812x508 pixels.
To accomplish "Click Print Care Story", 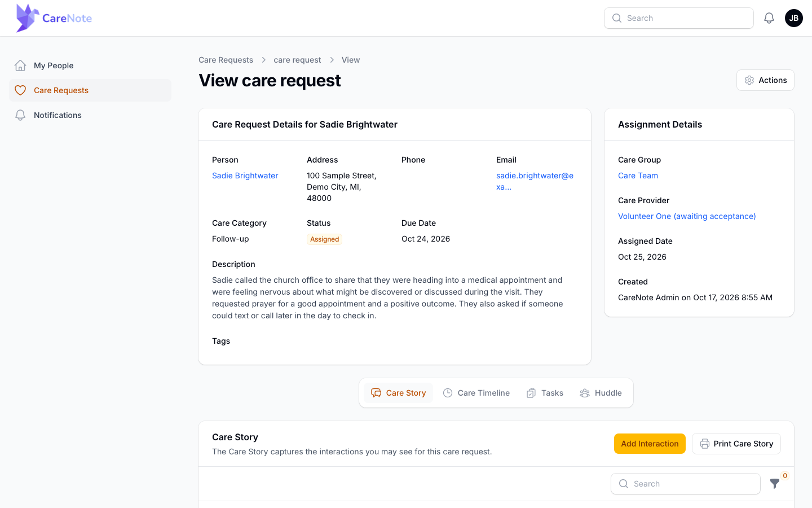I will [x=736, y=444].
